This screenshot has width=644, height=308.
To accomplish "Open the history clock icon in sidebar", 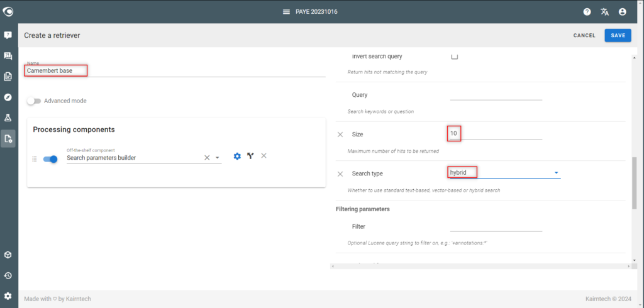I will point(8,275).
